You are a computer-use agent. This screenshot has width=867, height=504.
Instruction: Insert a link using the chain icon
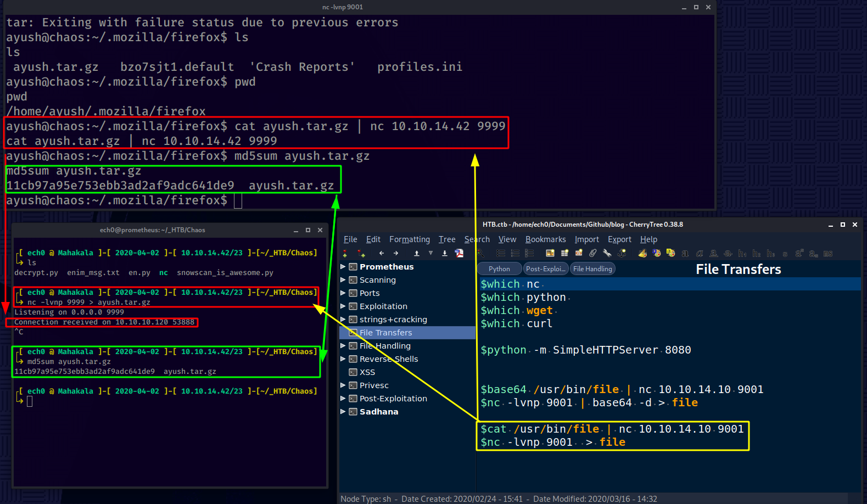pos(607,253)
